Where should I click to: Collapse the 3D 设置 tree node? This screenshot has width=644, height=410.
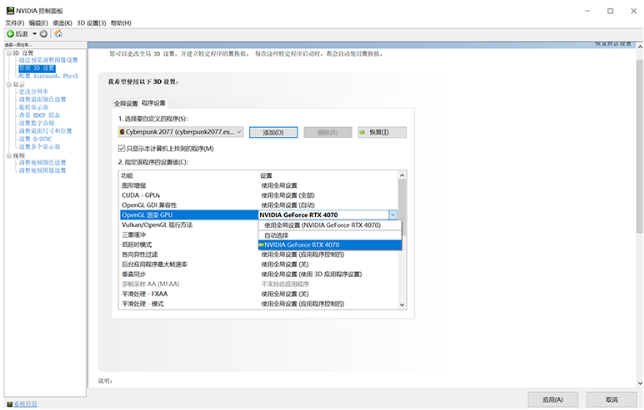pyautogui.click(x=9, y=53)
